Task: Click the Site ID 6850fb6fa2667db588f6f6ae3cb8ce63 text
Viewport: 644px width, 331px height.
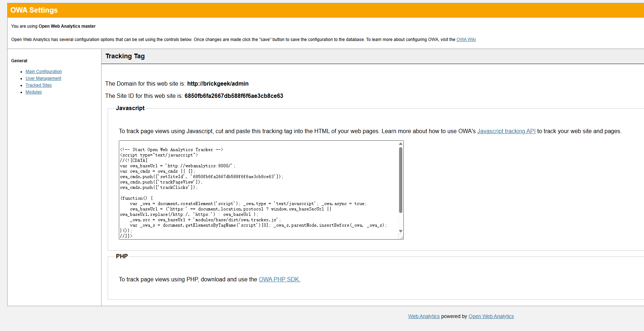Action: click(234, 96)
